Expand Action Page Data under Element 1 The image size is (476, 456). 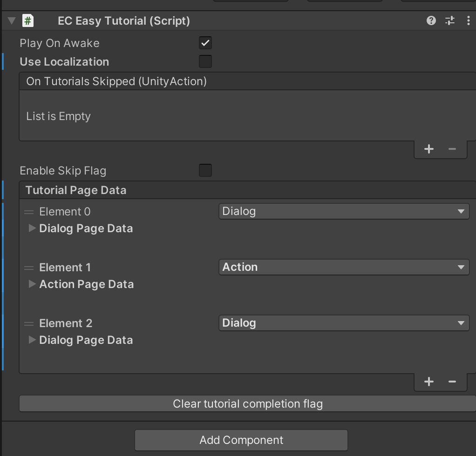32,284
